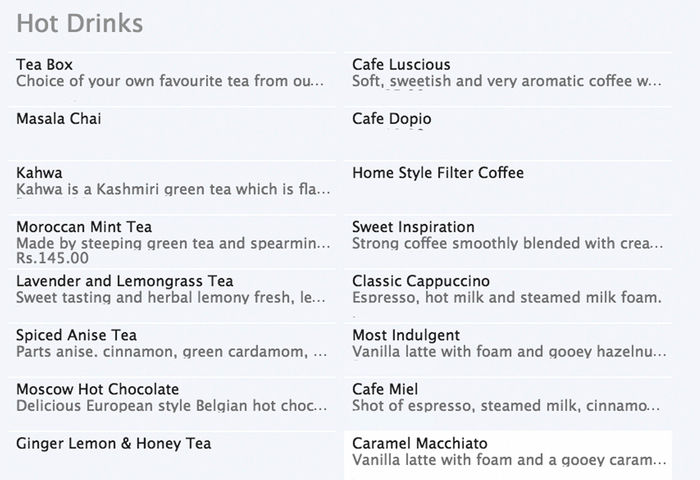This screenshot has height=480, width=700.
Task: Open the Cafe Miel item
Action: [x=508, y=404]
